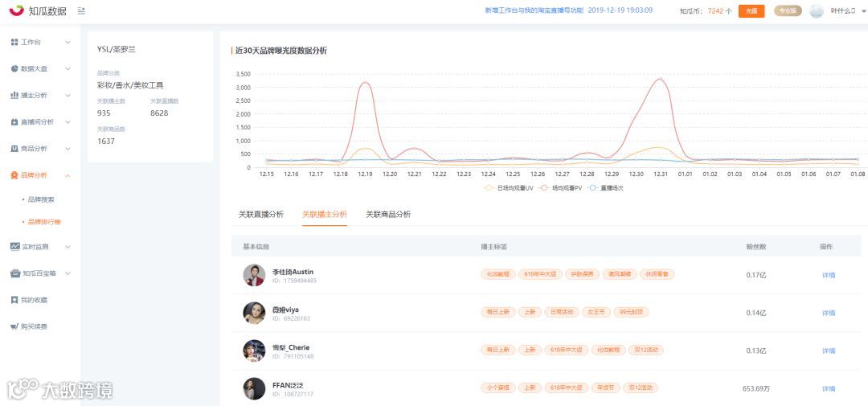Switch to the 关联商品分析 tab
Image resolution: width=868 pixels, height=406 pixels.
pos(388,215)
